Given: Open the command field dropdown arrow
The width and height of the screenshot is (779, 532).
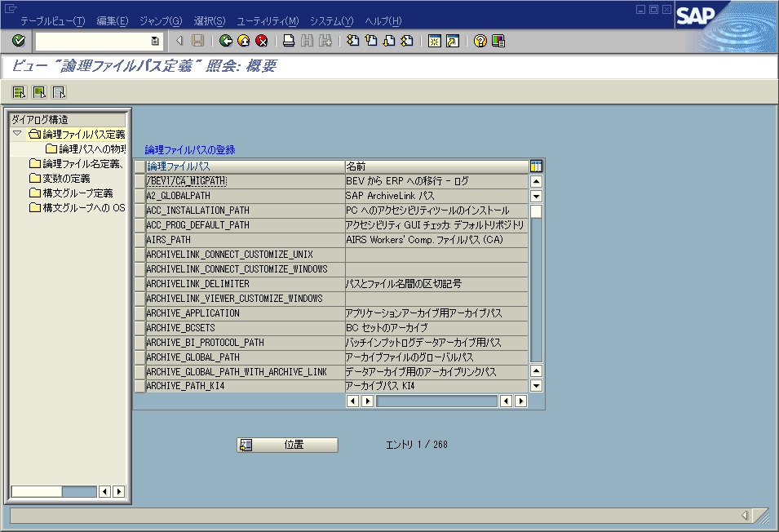Looking at the screenshot, I should coord(155,41).
